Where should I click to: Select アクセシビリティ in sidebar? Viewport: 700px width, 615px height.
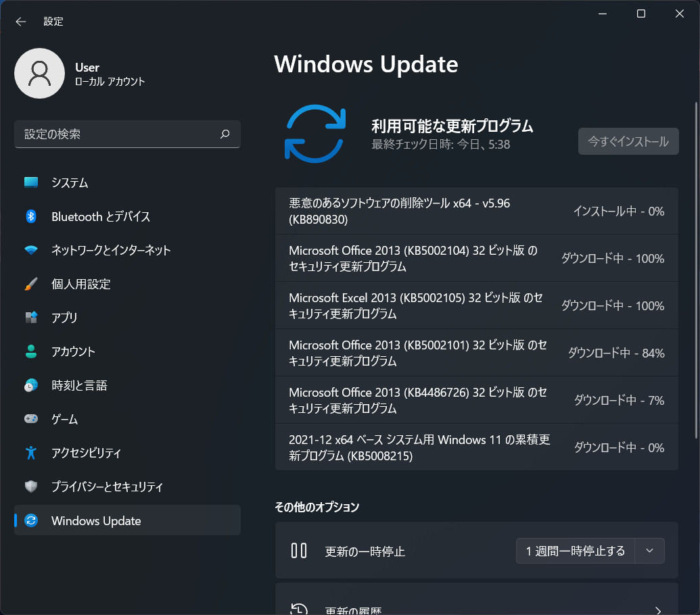127,453
